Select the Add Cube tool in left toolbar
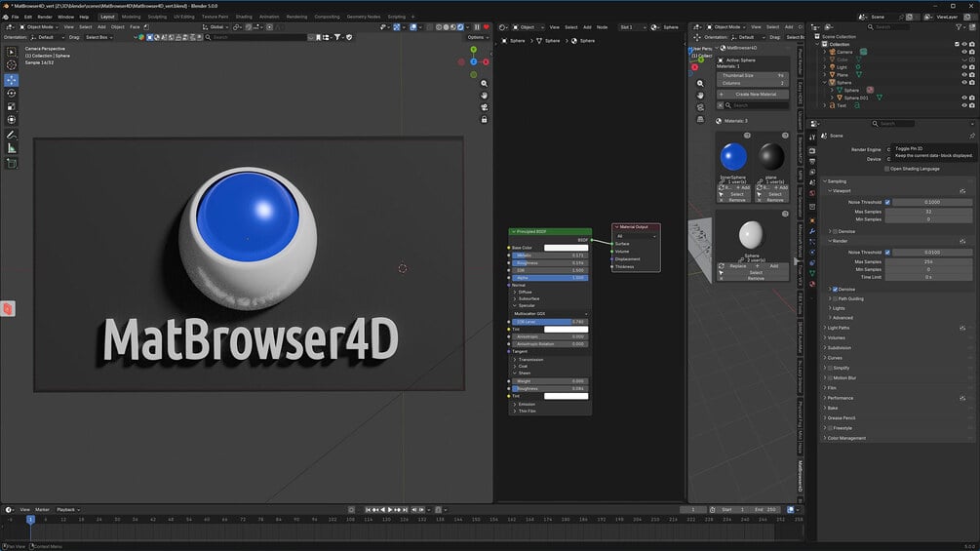The width and height of the screenshot is (980, 551). click(12, 164)
